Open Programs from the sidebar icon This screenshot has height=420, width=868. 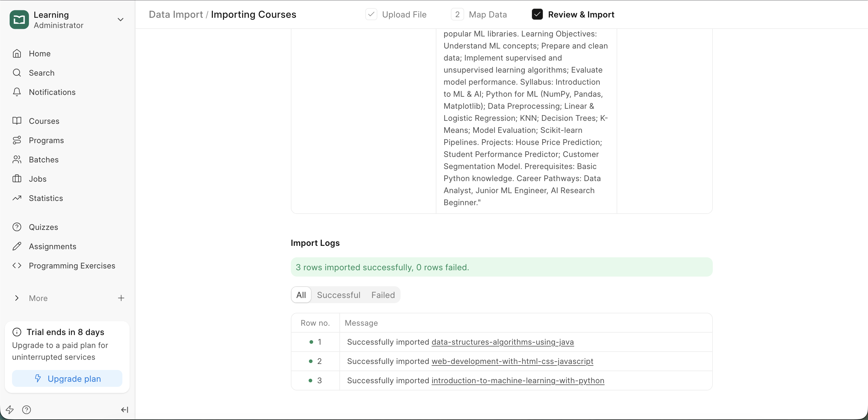(17, 140)
